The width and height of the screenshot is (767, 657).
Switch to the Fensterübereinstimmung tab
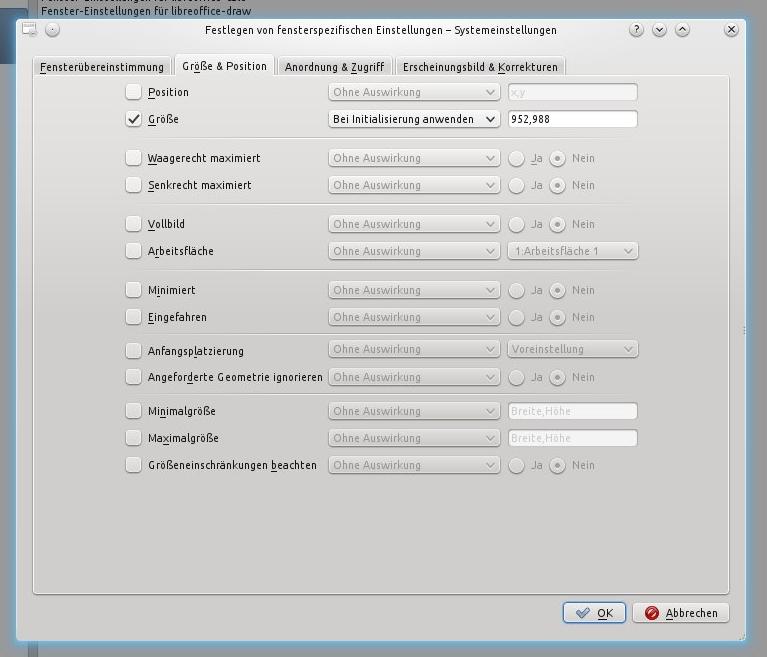(x=102, y=67)
